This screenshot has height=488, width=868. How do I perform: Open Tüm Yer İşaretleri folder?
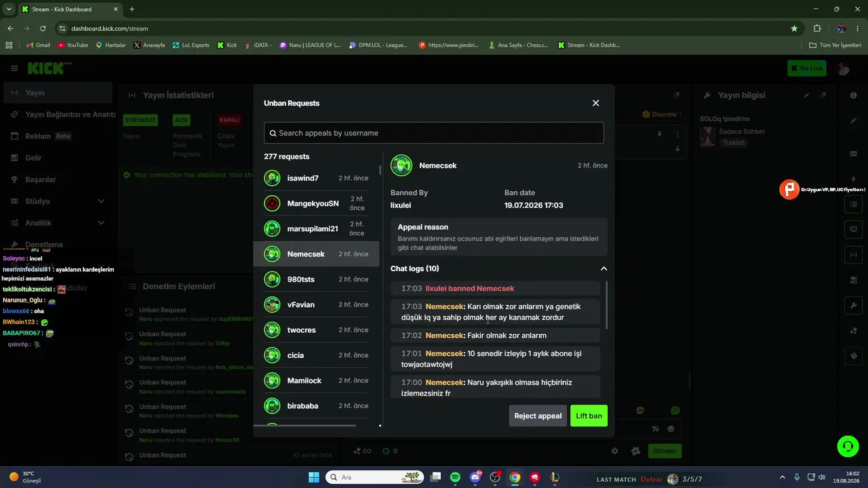[x=835, y=45]
